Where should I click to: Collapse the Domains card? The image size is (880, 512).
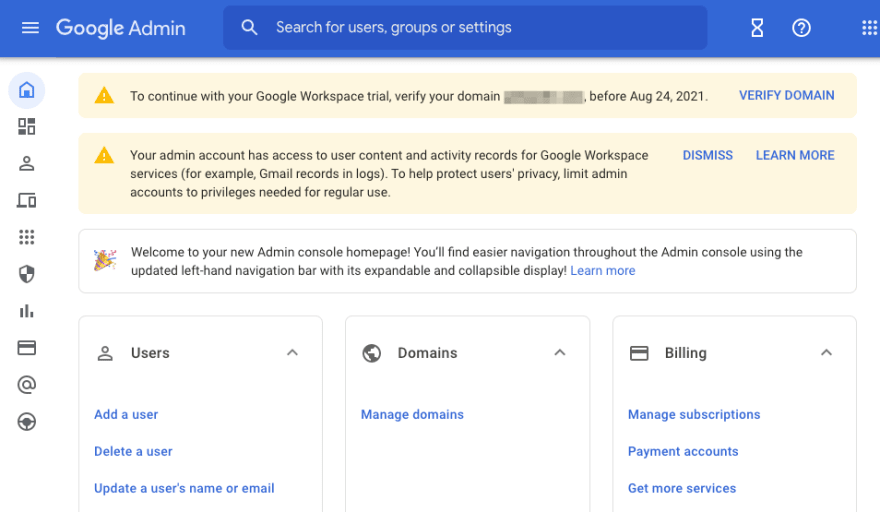[560, 353]
